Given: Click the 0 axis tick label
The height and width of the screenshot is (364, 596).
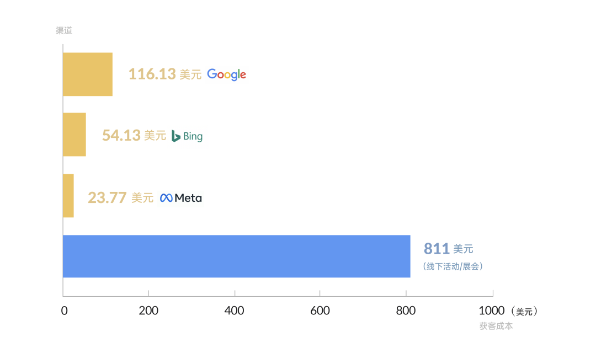Looking at the screenshot, I should point(64,311).
